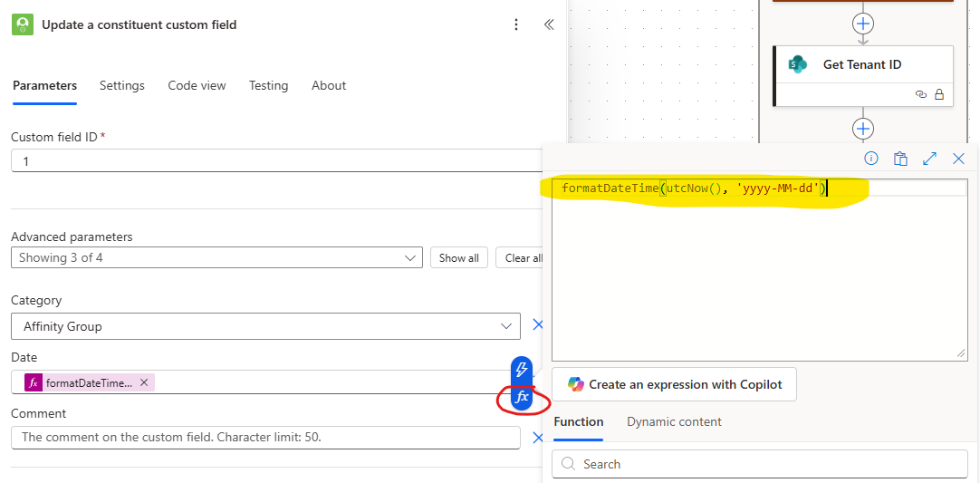Click the 'Update a constituent custom field' title
The height and width of the screenshot is (483, 980).
point(139,25)
